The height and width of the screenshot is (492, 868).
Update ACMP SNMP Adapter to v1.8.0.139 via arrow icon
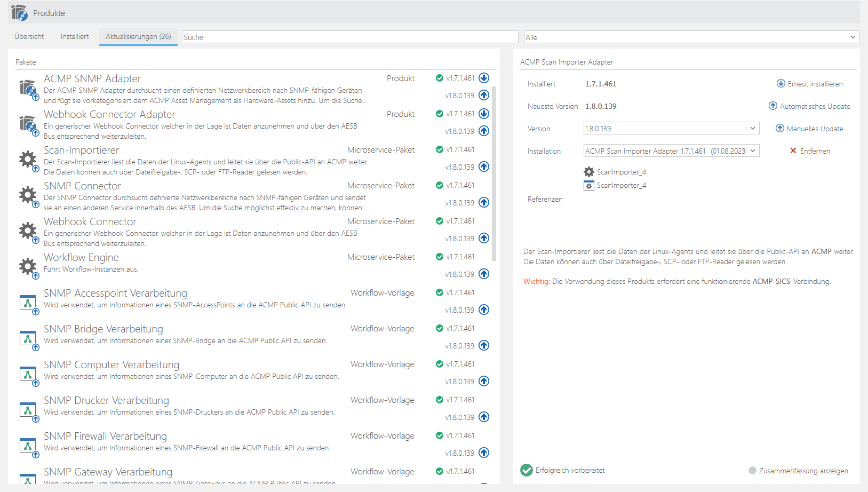pos(484,95)
